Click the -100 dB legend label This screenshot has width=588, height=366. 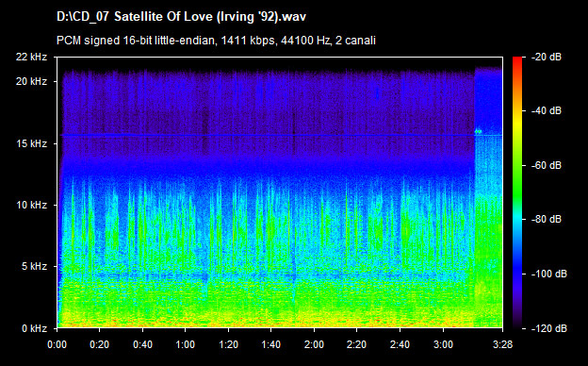549,274
